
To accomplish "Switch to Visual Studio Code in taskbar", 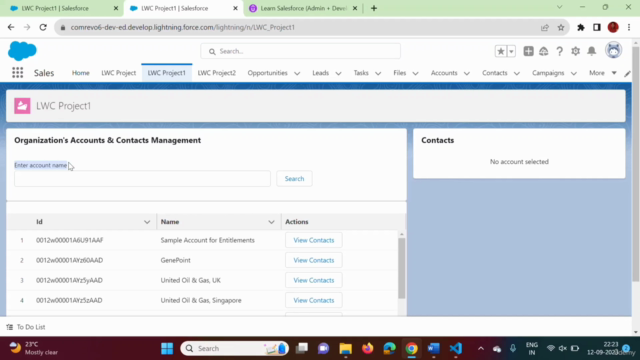I will point(456,348).
